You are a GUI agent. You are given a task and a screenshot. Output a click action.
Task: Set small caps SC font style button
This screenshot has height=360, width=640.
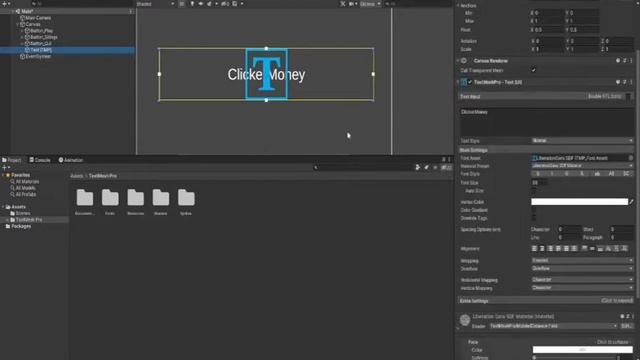click(626, 174)
